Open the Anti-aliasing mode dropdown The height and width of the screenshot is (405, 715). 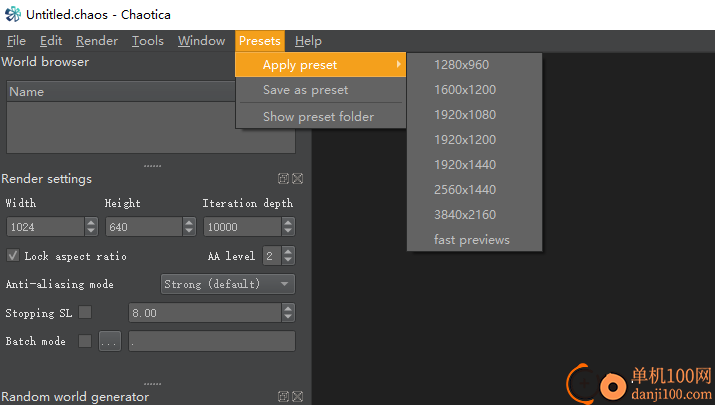pyautogui.click(x=228, y=284)
